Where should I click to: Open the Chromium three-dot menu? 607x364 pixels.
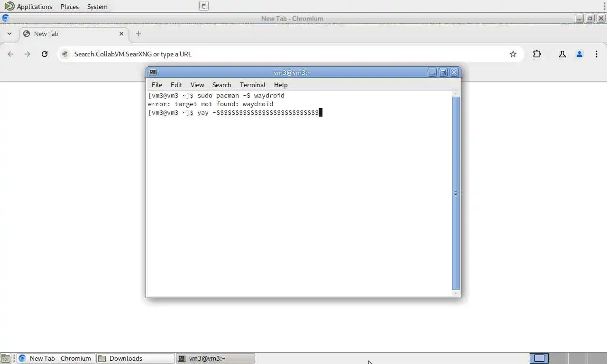pos(597,54)
